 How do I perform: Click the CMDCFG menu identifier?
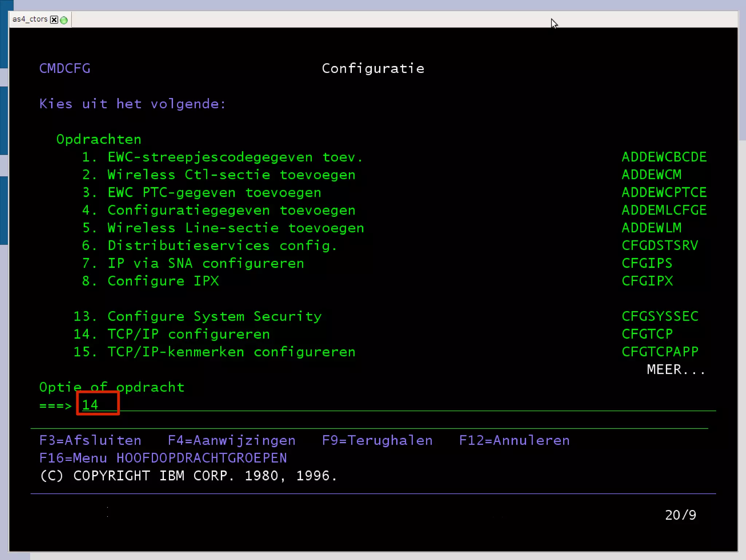click(x=65, y=68)
